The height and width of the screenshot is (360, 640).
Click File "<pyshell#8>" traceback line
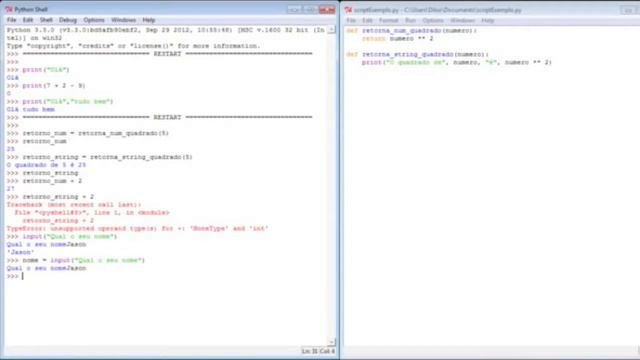tap(92, 213)
